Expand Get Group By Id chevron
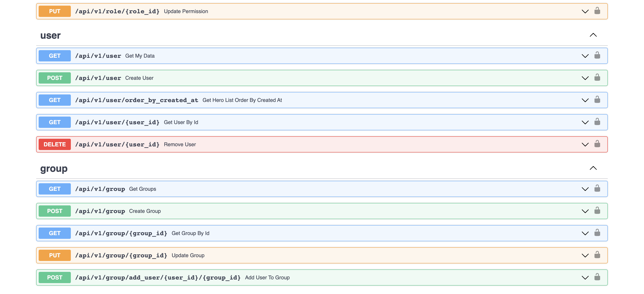Viewport: 644px width, 294px height. pyautogui.click(x=585, y=233)
